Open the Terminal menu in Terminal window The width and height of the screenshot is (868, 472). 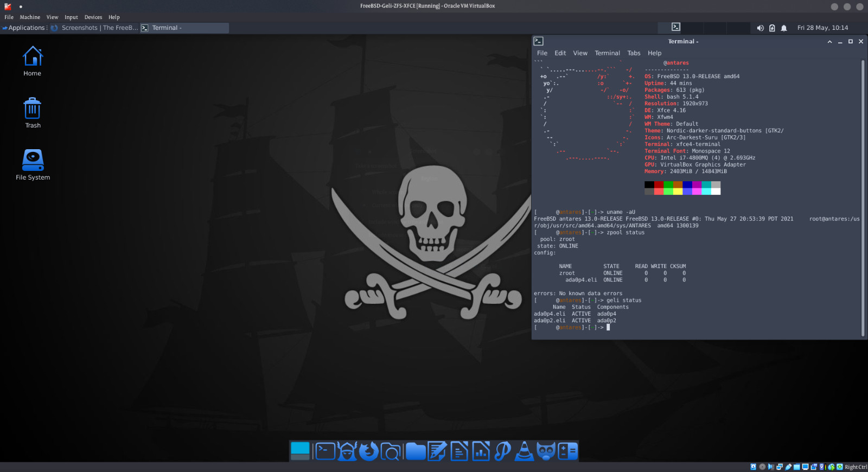point(607,53)
